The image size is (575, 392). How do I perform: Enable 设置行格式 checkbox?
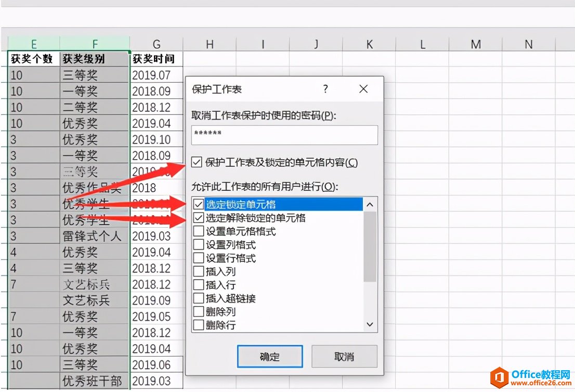(x=199, y=258)
